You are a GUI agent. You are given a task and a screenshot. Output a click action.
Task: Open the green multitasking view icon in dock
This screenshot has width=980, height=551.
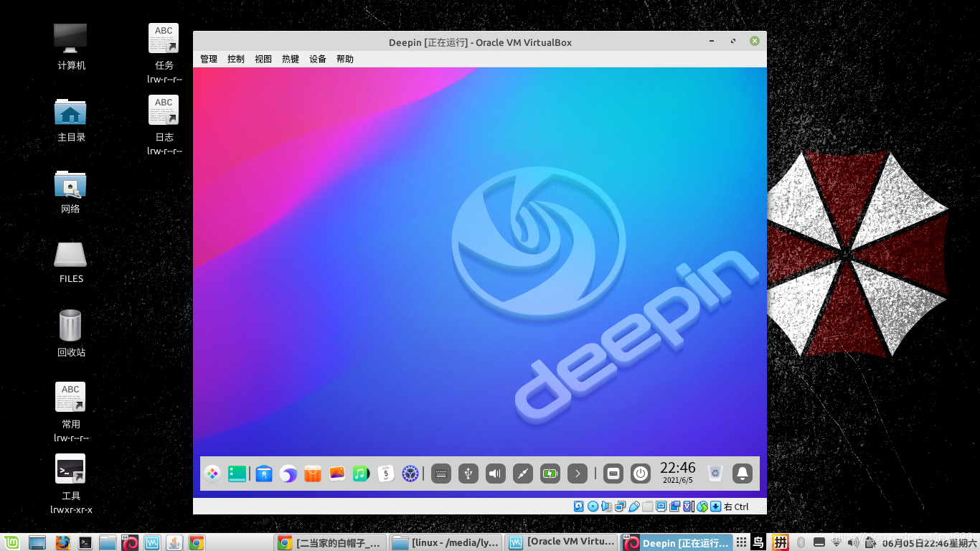pos(237,474)
